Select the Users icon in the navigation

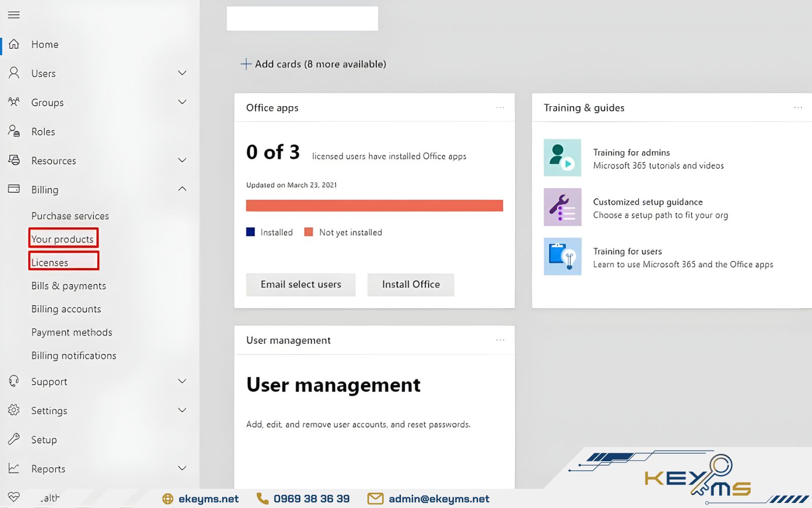tap(14, 73)
